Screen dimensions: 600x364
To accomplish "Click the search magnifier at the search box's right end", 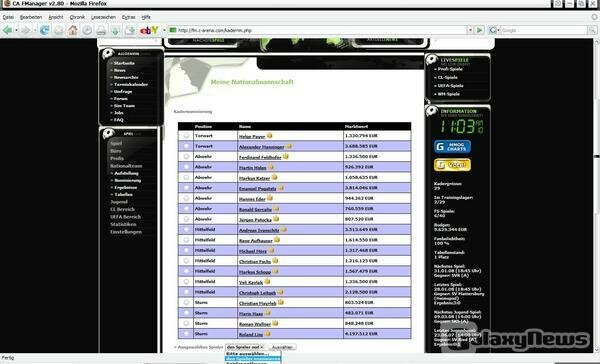I will coord(592,30).
